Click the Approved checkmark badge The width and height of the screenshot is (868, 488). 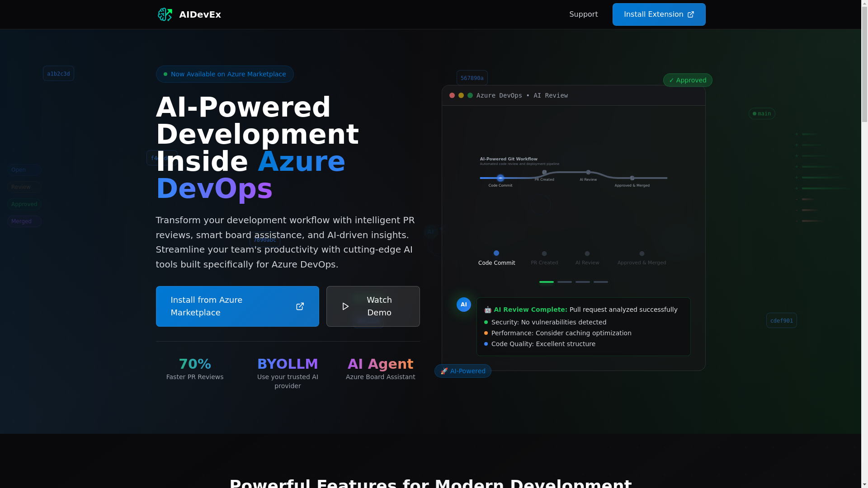(x=688, y=80)
